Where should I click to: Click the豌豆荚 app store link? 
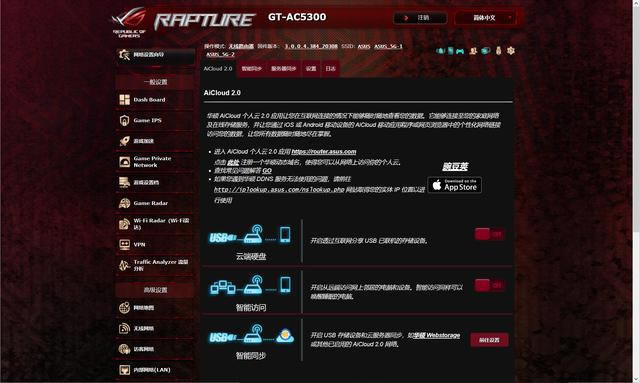coord(455,167)
